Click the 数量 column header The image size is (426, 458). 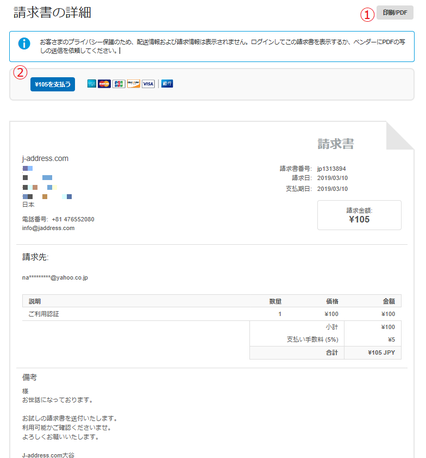[275, 301]
